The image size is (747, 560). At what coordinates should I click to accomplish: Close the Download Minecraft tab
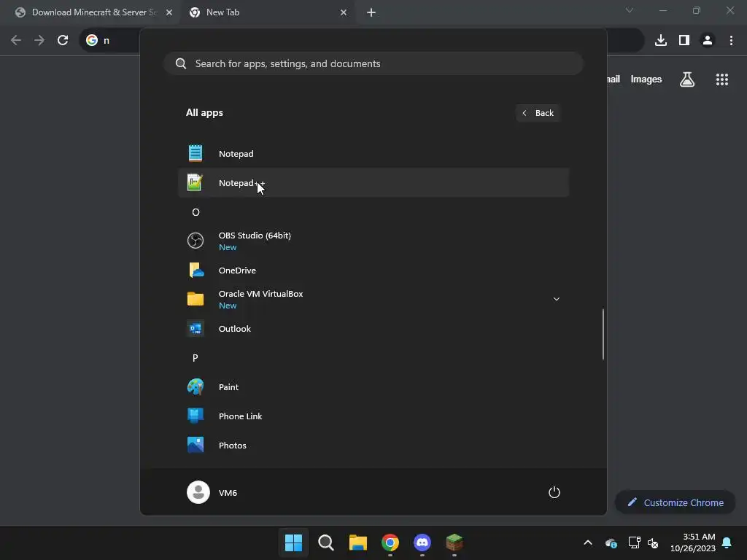click(x=169, y=12)
